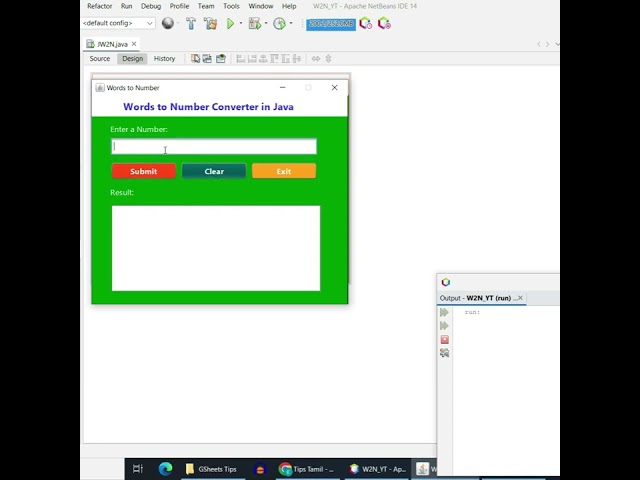The height and width of the screenshot is (480, 640).
Task: Click the dark green Clear button
Action: pyautogui.click(x=214, y=171)
